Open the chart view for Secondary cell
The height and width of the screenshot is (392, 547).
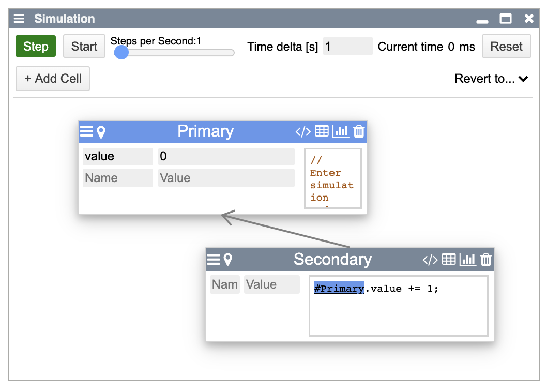tap(467, 260)
